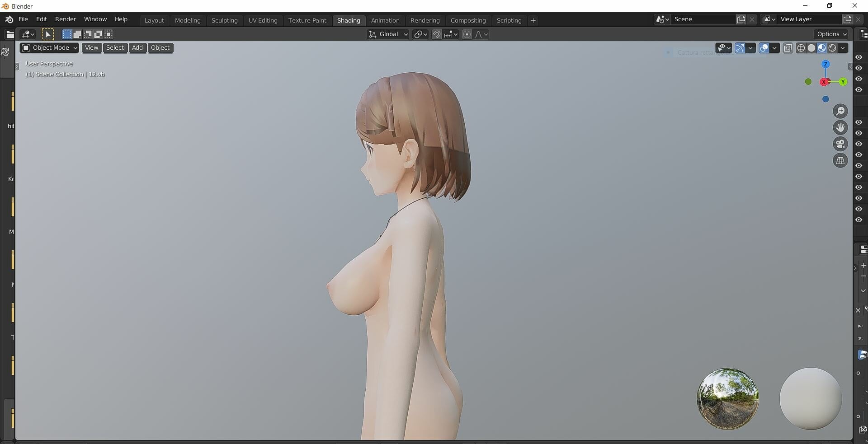868x444 pixels.
Task: Click the Scene name input field
Action: click(703, 19)
